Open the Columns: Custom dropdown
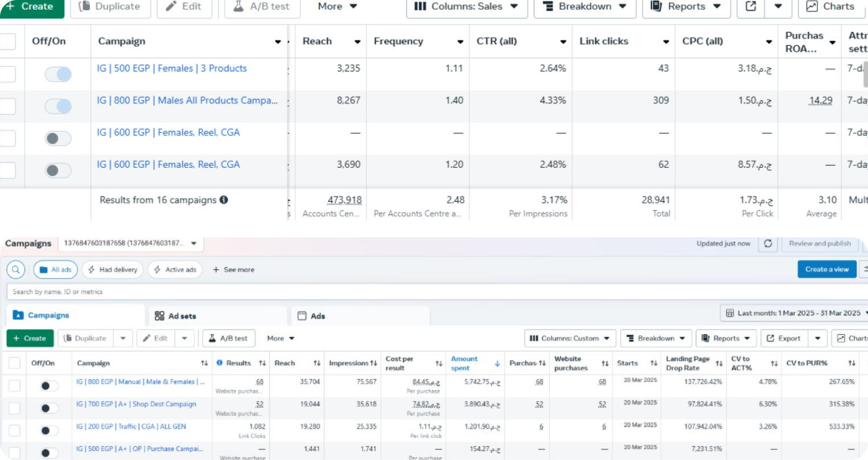 tap(570, 338)
